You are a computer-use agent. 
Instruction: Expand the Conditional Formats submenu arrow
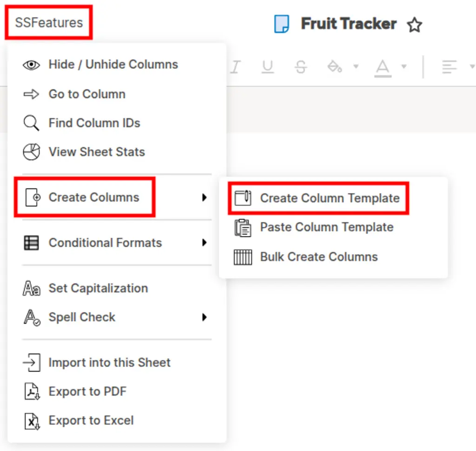point(204,242)
